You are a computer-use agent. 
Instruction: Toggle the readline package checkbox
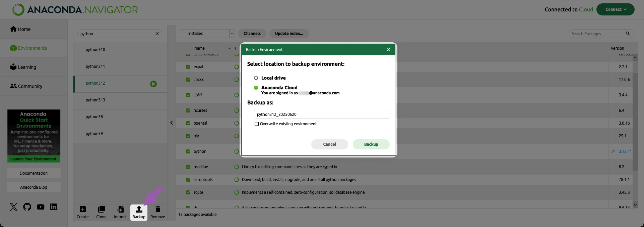tap(188, 167)
